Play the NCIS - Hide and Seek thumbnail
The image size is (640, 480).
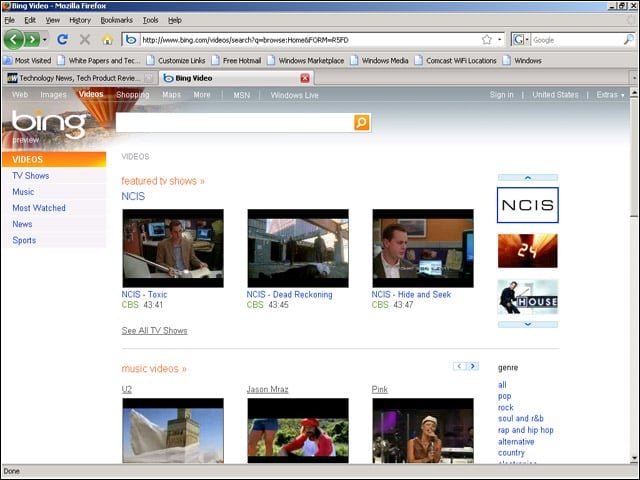coord(423,248)
